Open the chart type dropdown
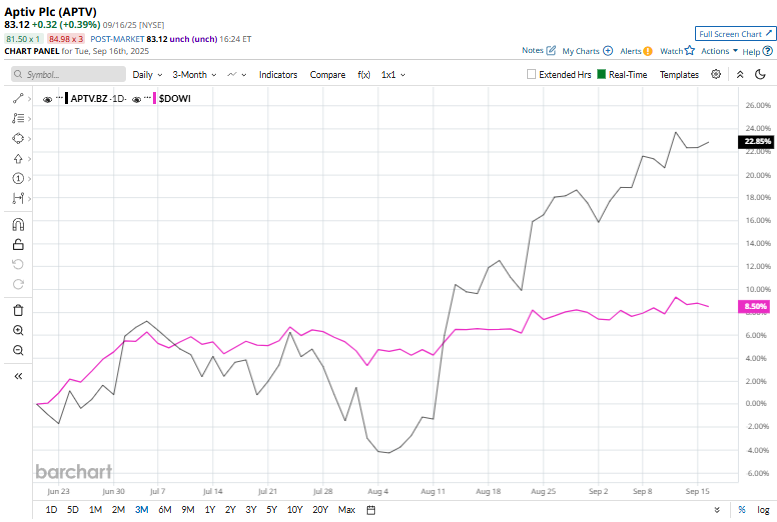Viewport: 777px width, 522px height. 236,75
